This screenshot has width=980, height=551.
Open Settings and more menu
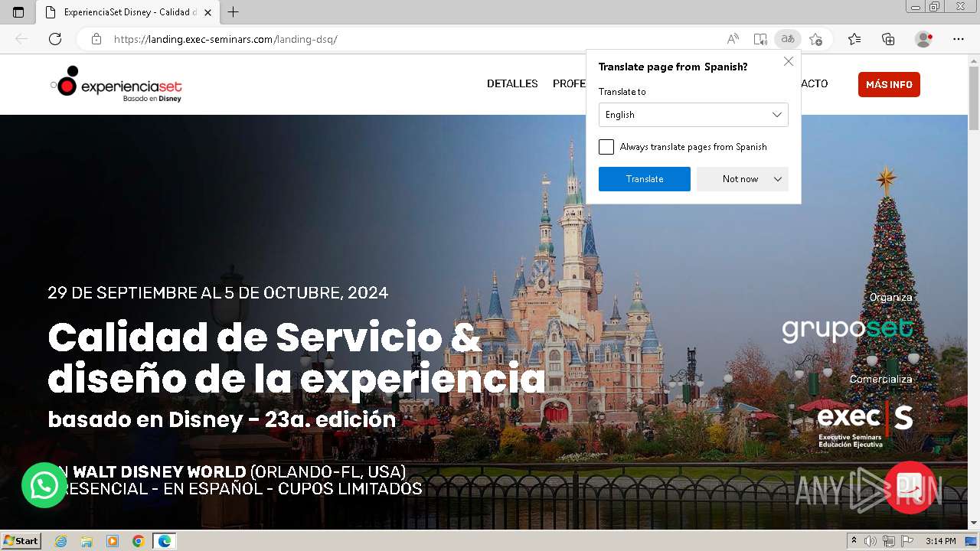959,39
